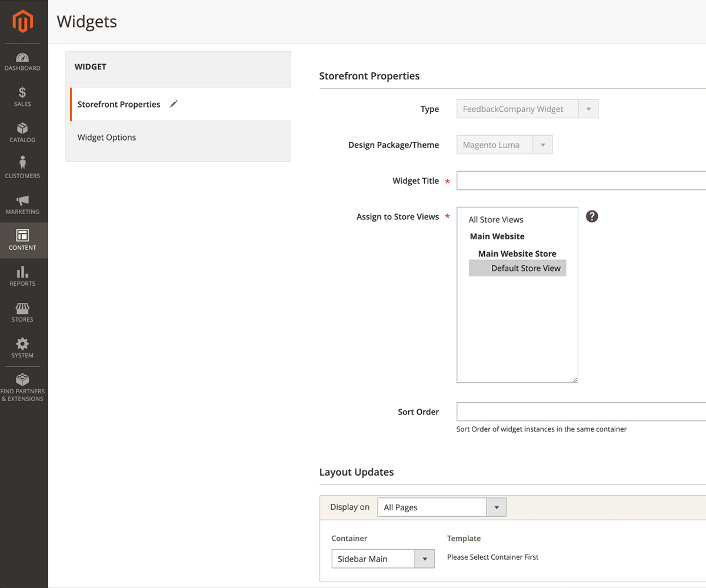Open the Design Package/Theme dropdown

click(x=504, y=145)
